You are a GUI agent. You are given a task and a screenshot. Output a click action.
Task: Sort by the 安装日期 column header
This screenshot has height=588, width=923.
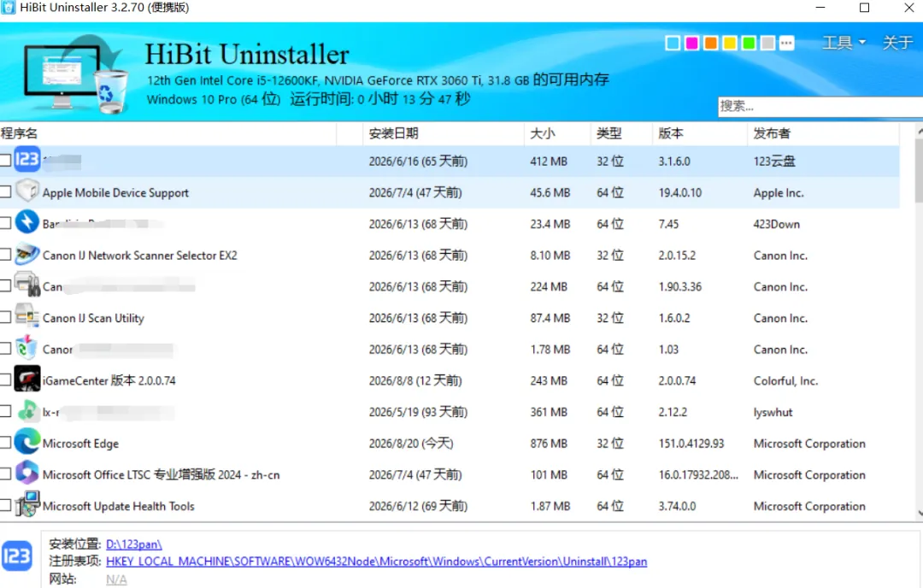point(444,133)
